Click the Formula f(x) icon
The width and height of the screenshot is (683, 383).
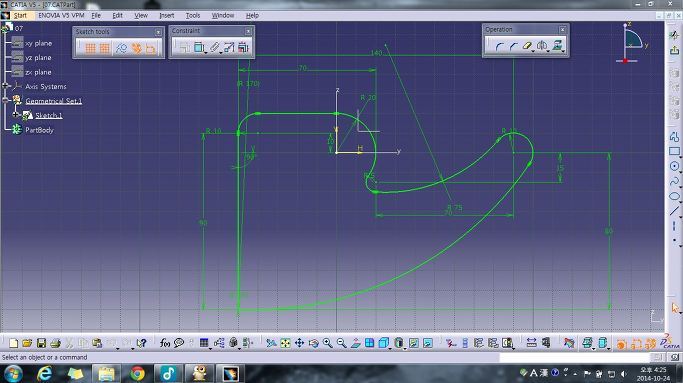(x=165, y=343)
